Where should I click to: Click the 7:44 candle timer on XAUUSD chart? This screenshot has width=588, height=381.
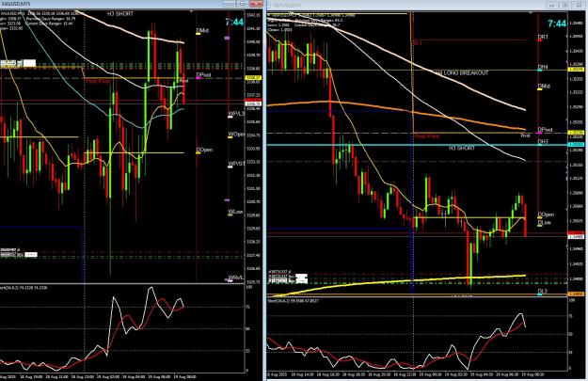click(234, 23)
